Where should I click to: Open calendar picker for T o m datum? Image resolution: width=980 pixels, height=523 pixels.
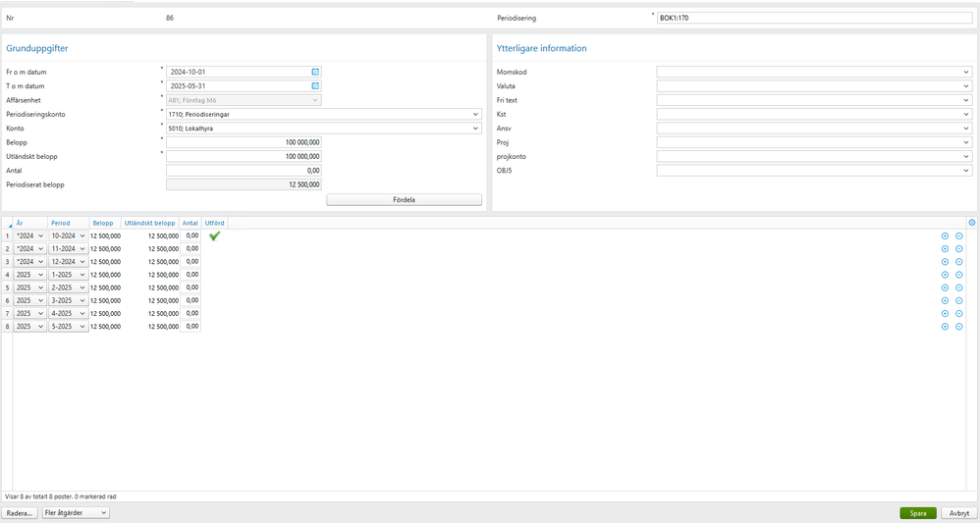315,86
